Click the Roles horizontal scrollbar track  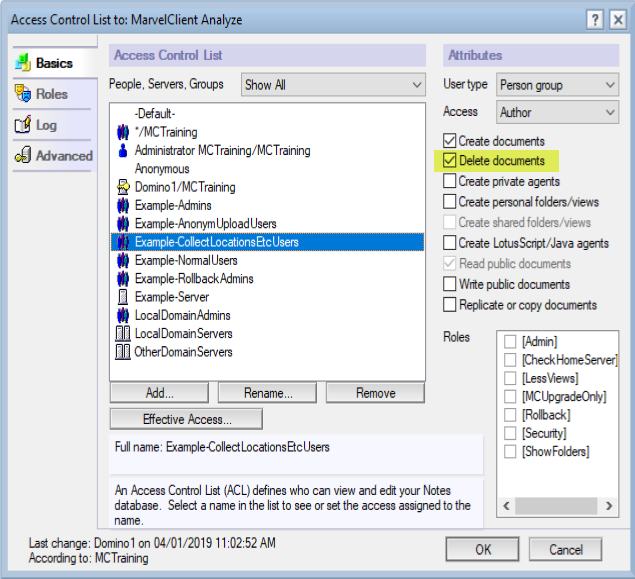(x=557, y=506)
